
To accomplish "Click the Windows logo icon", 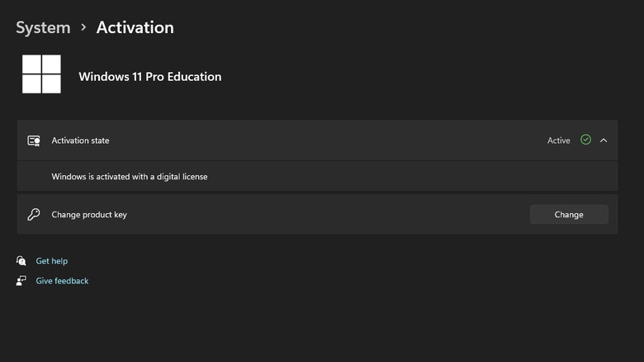I will (x=41, y=74).
